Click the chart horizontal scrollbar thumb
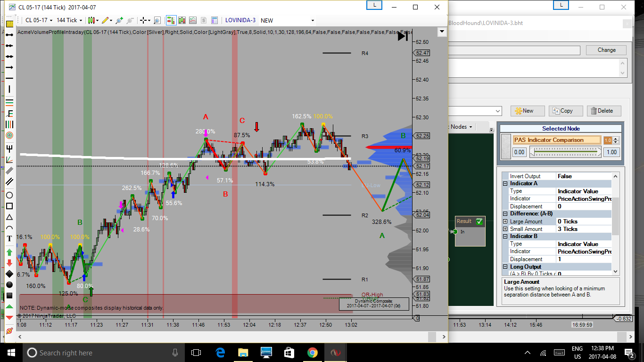644x362 pixels. 431,337
